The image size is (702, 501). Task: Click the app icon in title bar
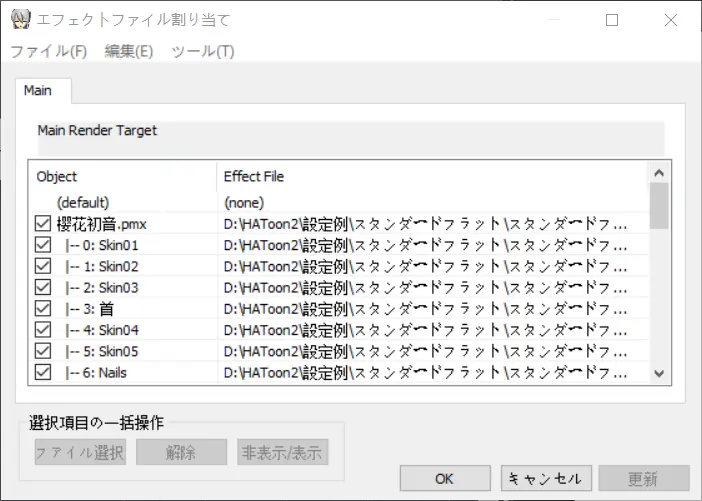click(21, 19)
